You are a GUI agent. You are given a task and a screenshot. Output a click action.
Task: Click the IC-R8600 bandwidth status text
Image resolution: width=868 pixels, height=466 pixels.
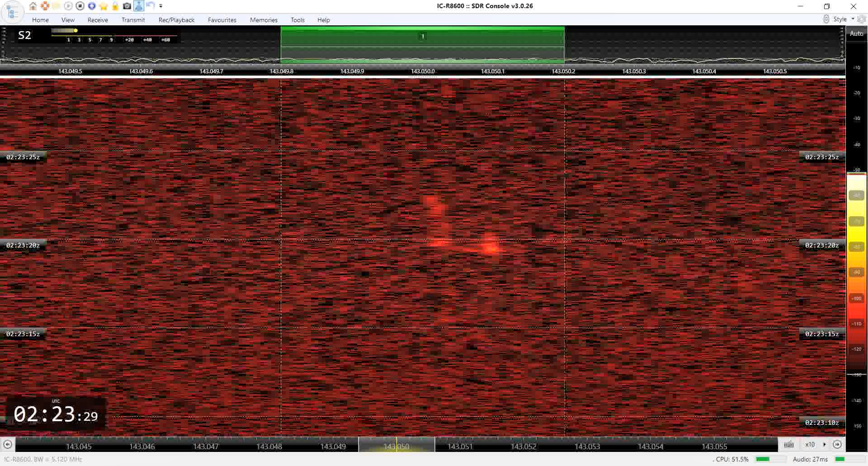click(43, 459)
